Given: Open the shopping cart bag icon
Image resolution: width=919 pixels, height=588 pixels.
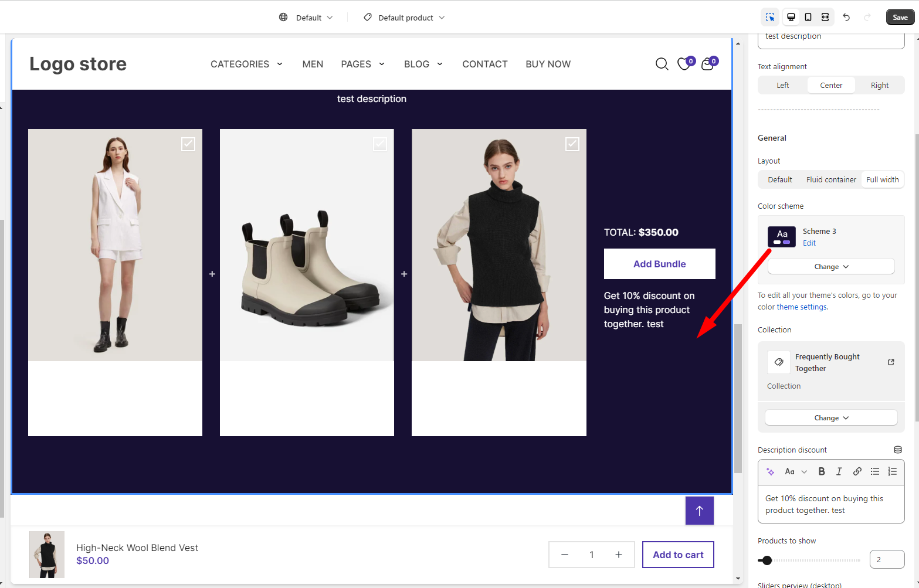Looking at the screenshot, I should [708, 64].
